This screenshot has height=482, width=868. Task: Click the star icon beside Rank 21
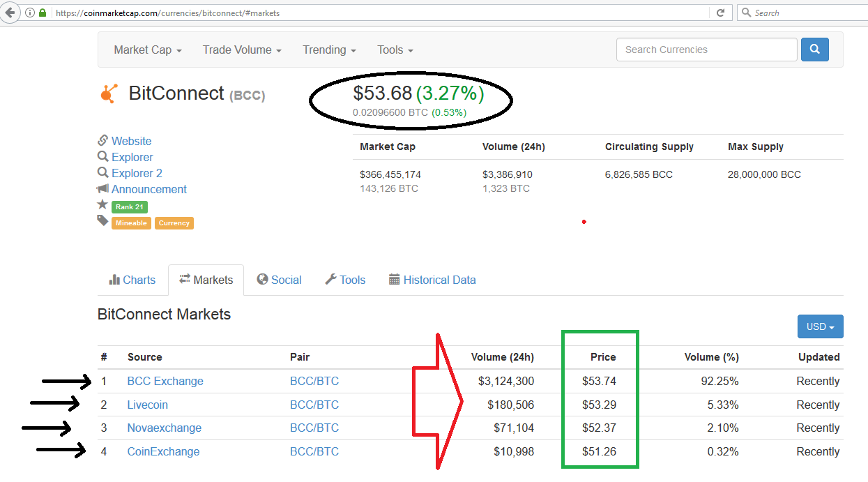pyautogui.click(x=102, y=205)
